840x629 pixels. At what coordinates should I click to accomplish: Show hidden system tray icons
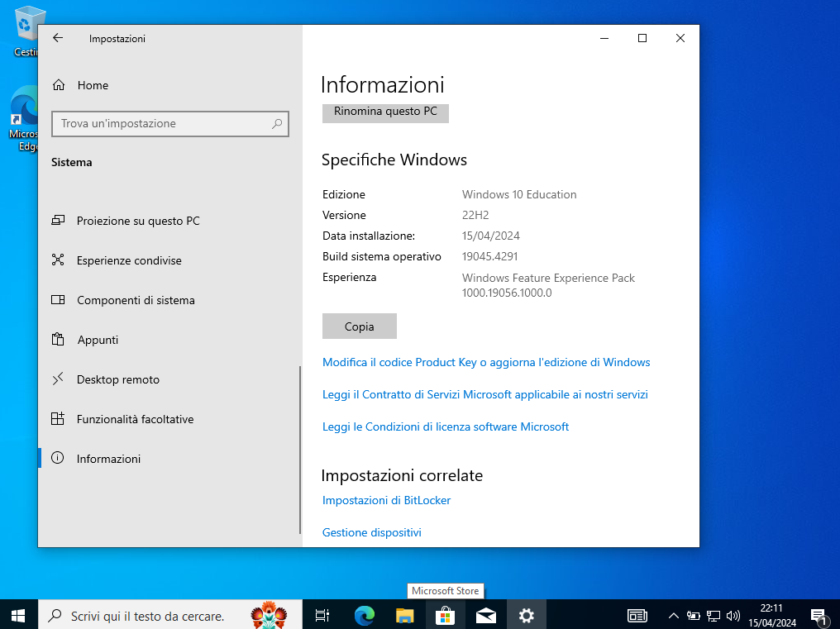(x=674, y=616)
